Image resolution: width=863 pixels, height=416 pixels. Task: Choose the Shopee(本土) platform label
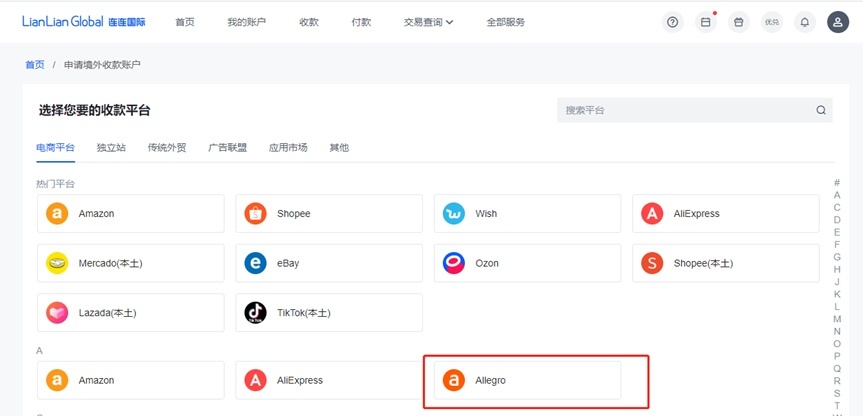pyautogui.click(x=703, y=263)
